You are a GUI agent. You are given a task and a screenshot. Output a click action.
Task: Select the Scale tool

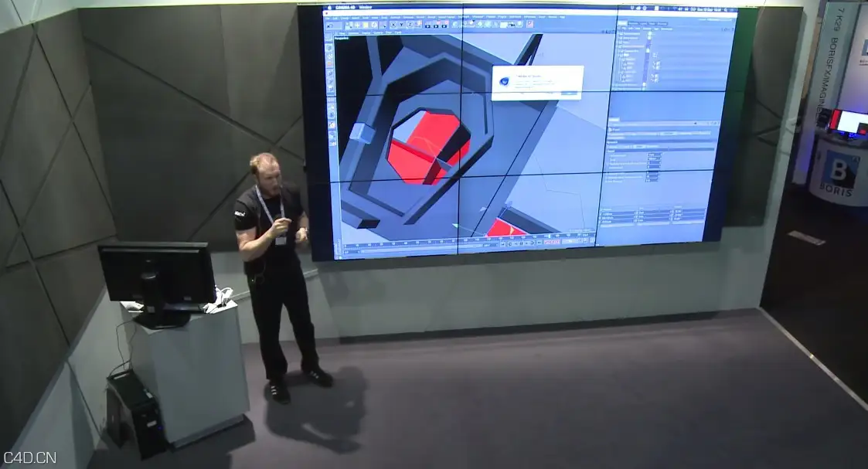pos(366,25)
